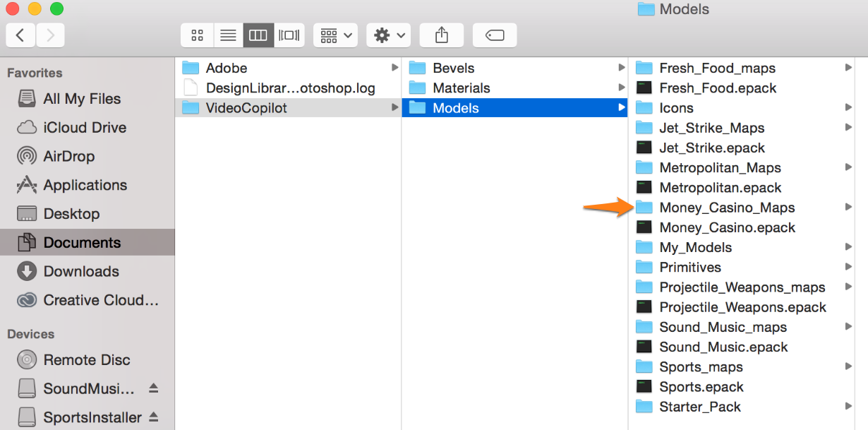Select the Materials folder
Viewport: 868px width, 430px height.
(461, 88)
